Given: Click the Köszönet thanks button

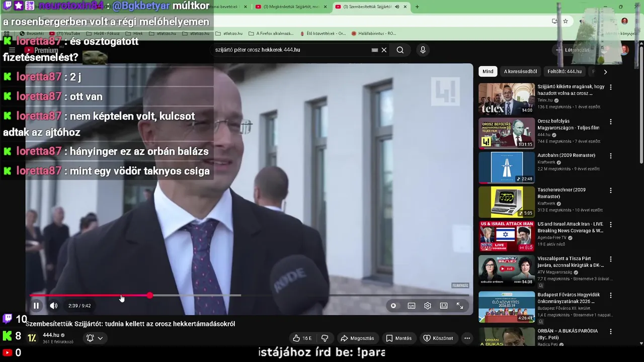Looking at the screenshot, I should click(438, 338).
